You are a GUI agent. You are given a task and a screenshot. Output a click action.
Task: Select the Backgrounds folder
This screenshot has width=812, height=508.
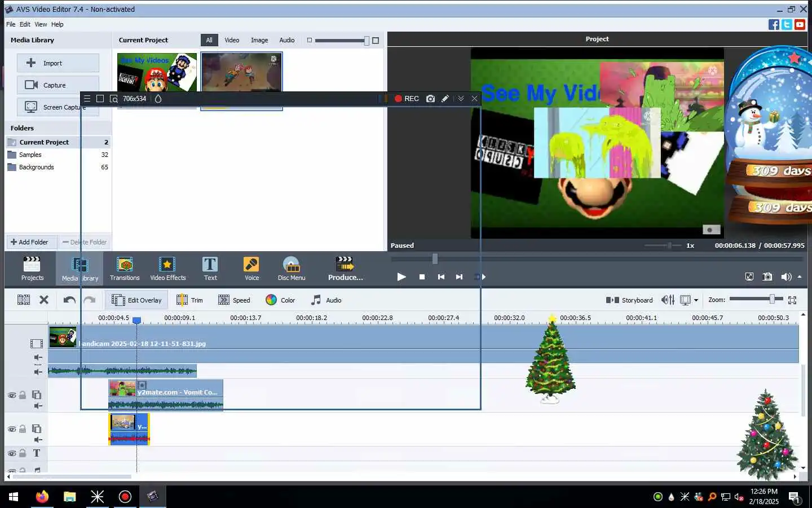pos(58,167)
